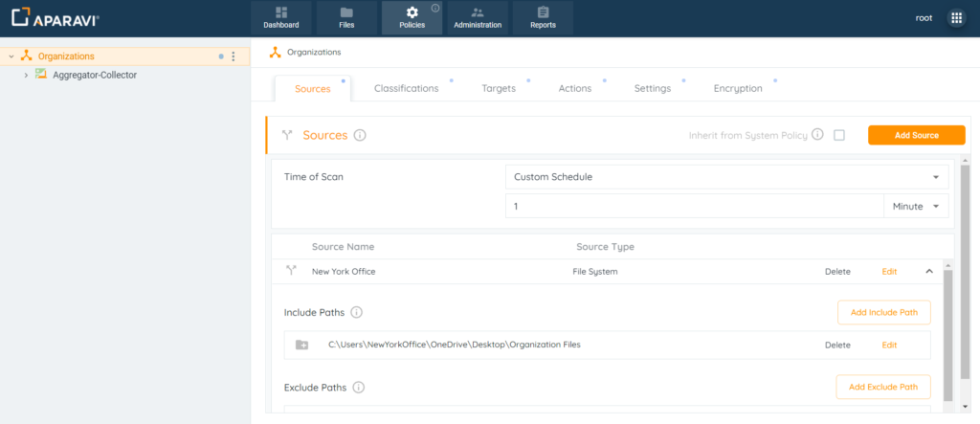980x424 pixels.
Task: Click Add Include Path button
Action: (x=883, y=312)
